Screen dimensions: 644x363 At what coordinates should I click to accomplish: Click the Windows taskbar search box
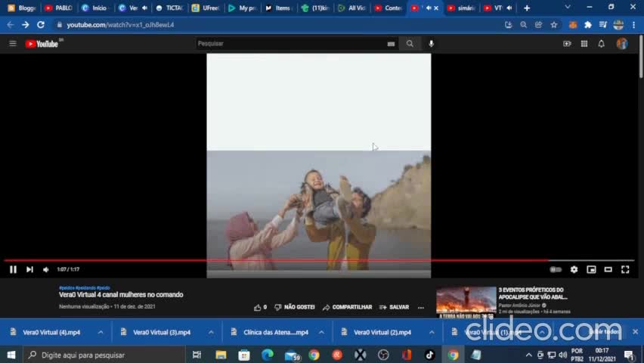click(105, 355)
